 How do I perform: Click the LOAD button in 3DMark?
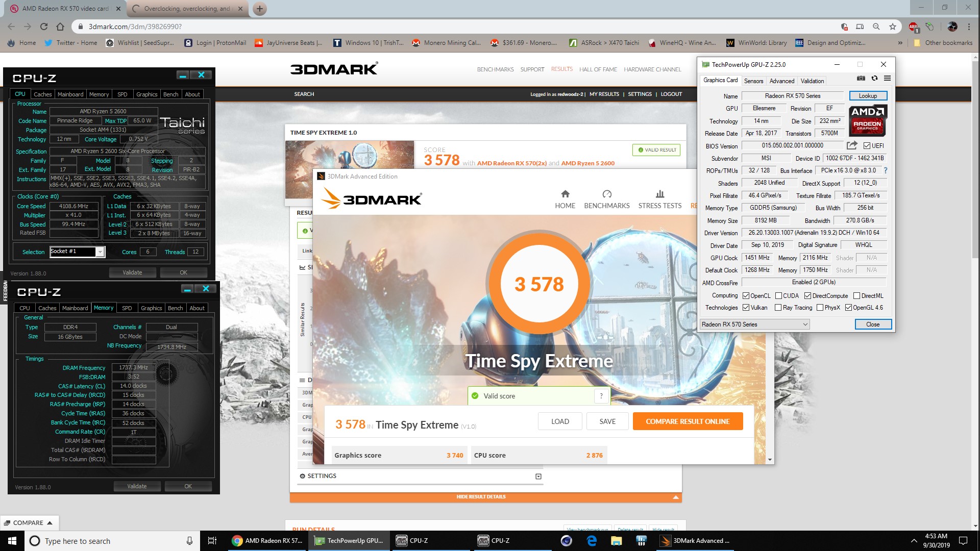pos(560,421)
